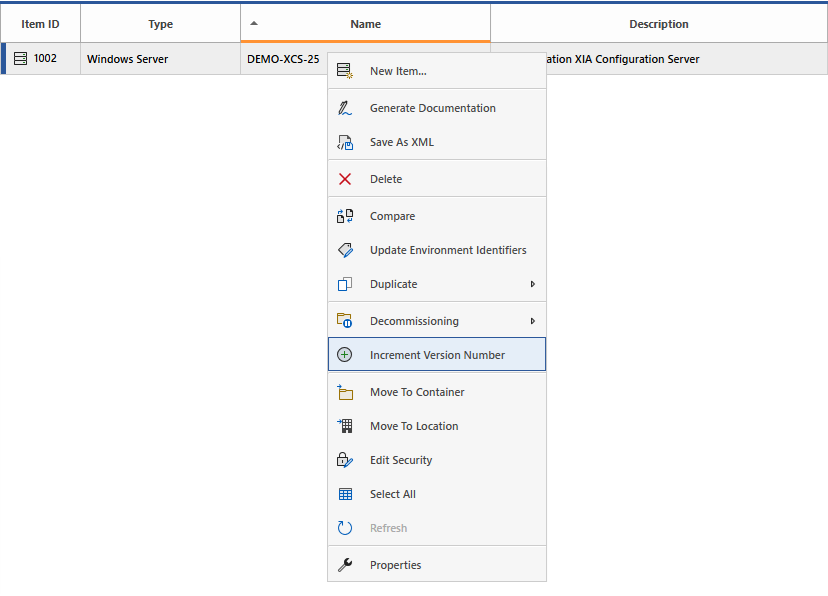Choose Select All from context menu
The image size is (828, 596).
(393, 494)
